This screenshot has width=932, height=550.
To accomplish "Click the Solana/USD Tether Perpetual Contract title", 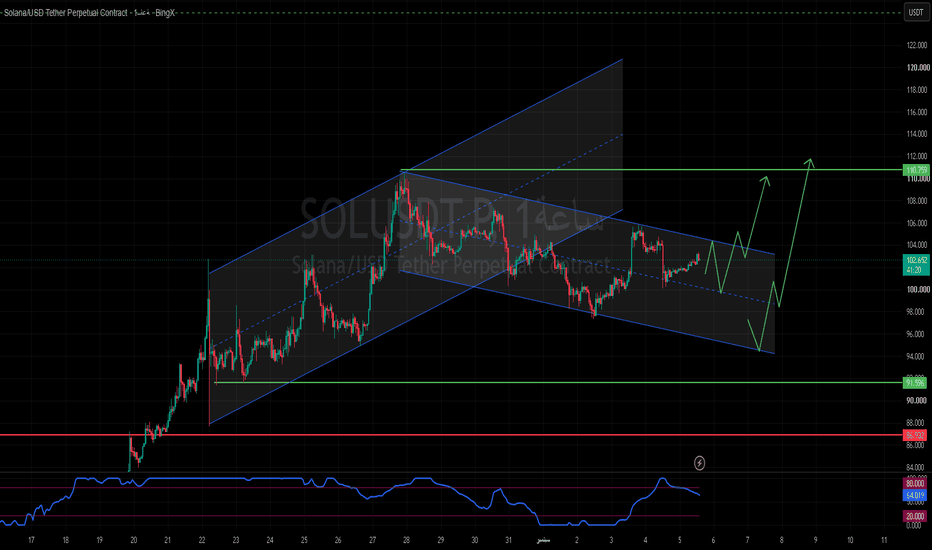I will 65,12.
